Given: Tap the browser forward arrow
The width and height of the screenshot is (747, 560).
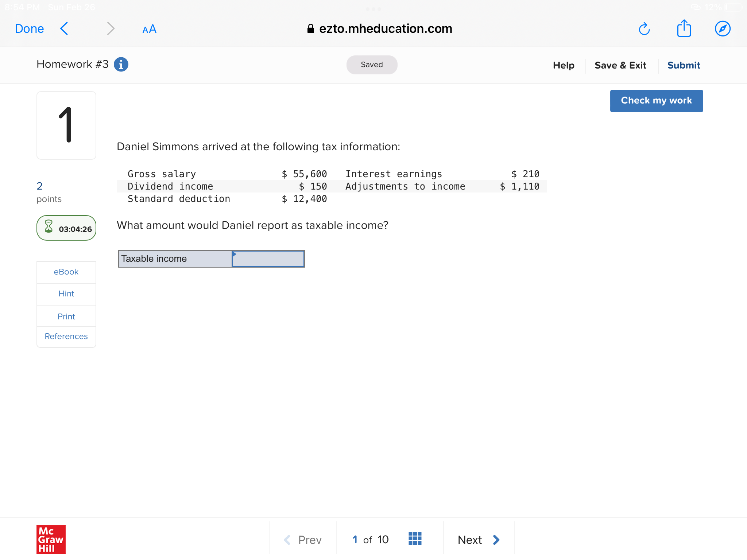Looking at the screenshot, I should coord(111,28).
